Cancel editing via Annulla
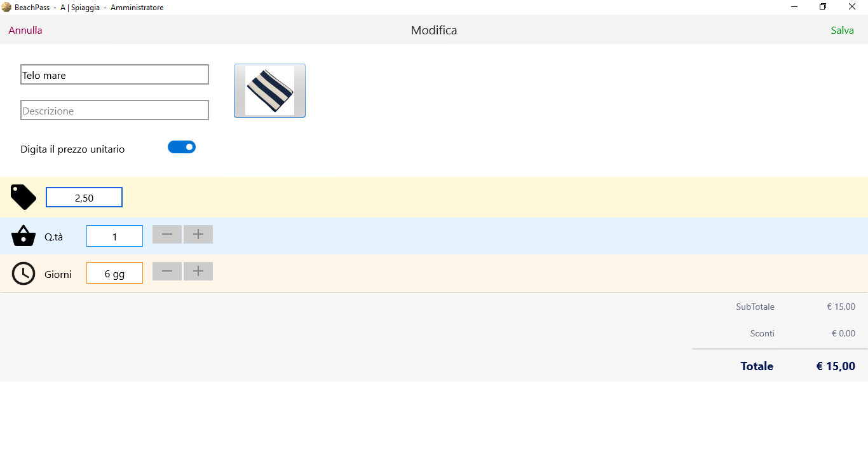Image resolution: width=868 pixels, height=463 pixels. (25, 30)
